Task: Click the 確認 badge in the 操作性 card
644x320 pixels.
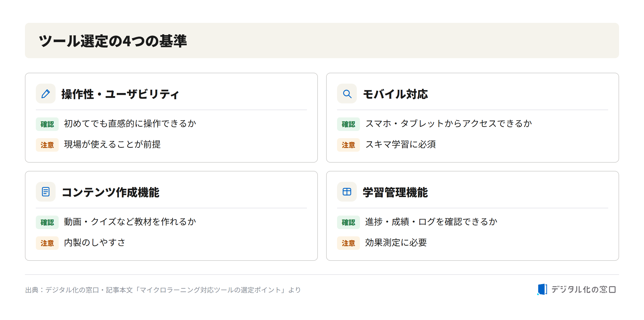Action: pos(47,124)
